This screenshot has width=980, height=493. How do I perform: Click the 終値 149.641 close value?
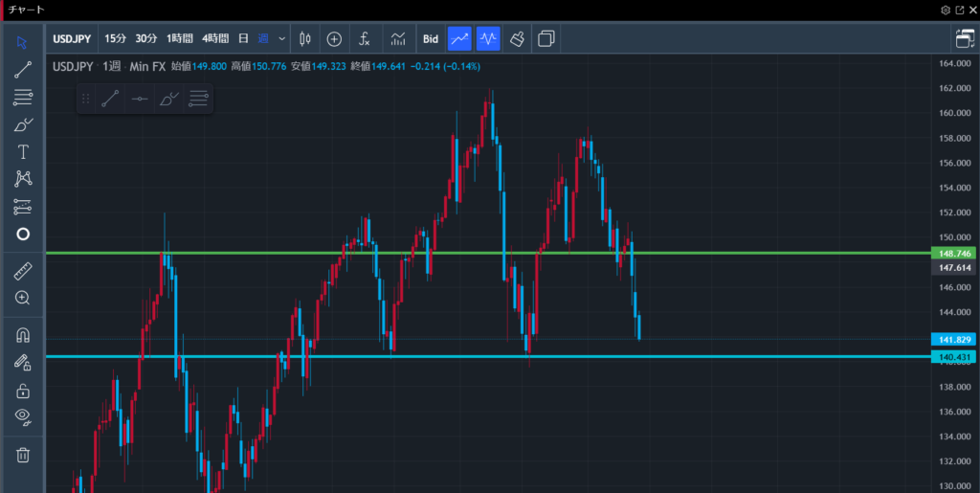coord(378,66)
